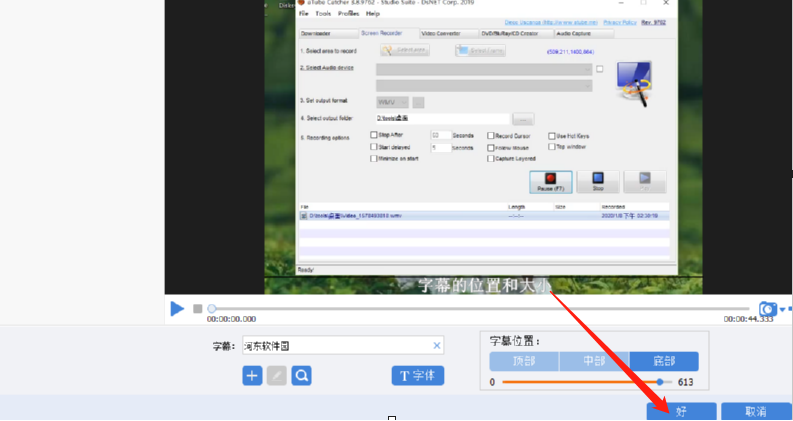
Task: Switch to the DVD/BluRay/CD Creator tab
Action: coord(516,33)
